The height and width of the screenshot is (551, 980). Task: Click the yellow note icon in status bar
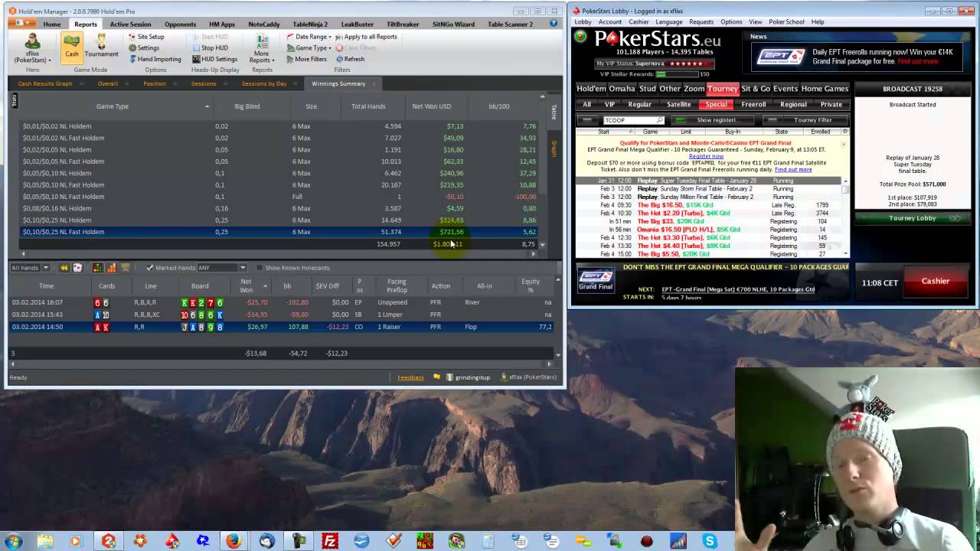pyautogui.click(x=436, y=377)
